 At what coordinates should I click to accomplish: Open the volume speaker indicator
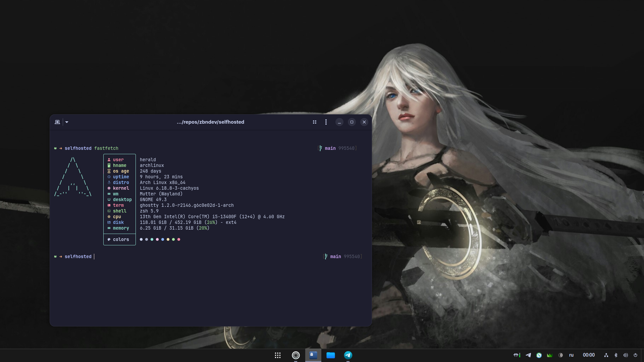[626, 355]
